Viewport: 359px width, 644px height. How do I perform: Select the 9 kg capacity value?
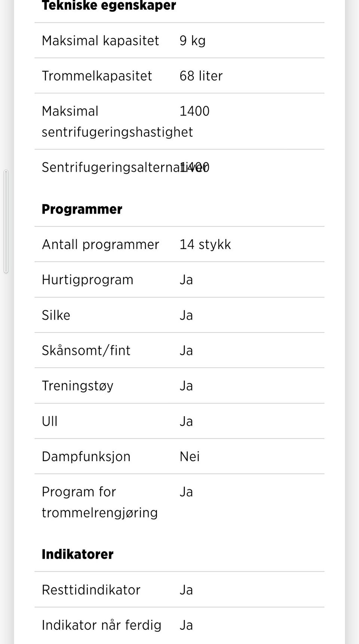tap(192, 40)
